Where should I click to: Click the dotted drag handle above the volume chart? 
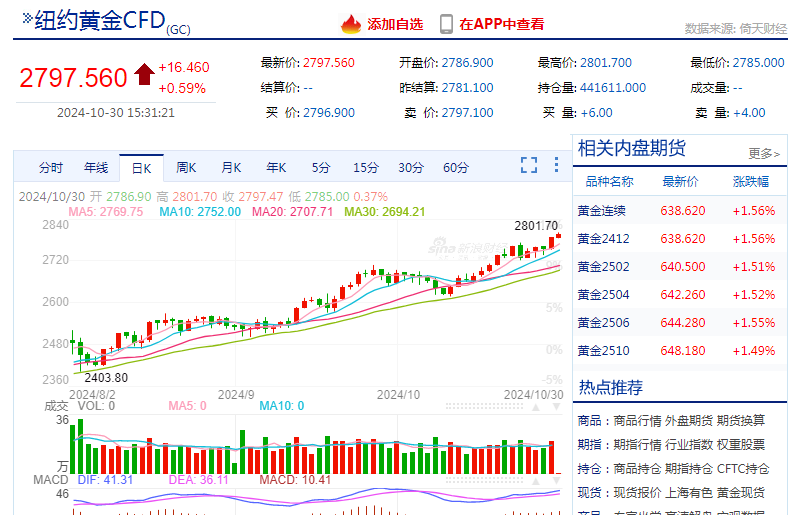484,406
